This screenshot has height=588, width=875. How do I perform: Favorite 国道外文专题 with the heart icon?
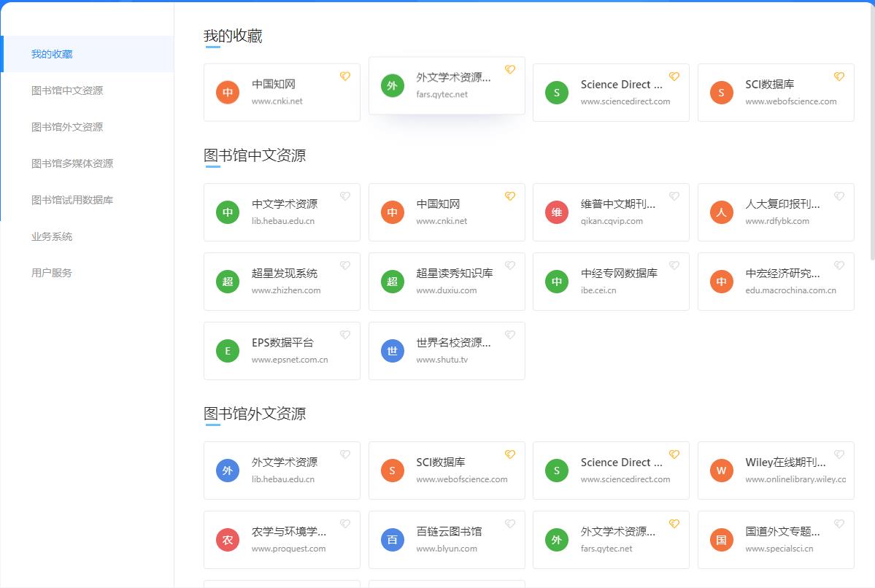tap(839, 524)
